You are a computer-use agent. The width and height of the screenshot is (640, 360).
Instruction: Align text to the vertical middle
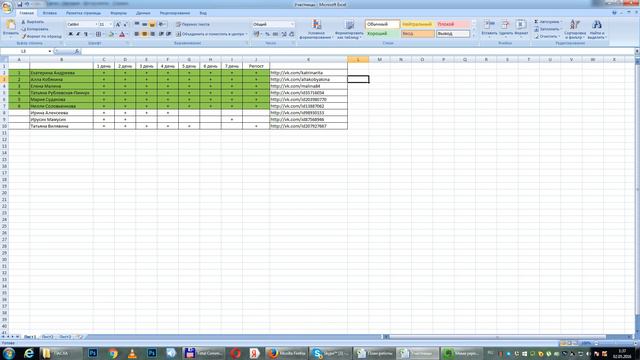pos(144,24)
